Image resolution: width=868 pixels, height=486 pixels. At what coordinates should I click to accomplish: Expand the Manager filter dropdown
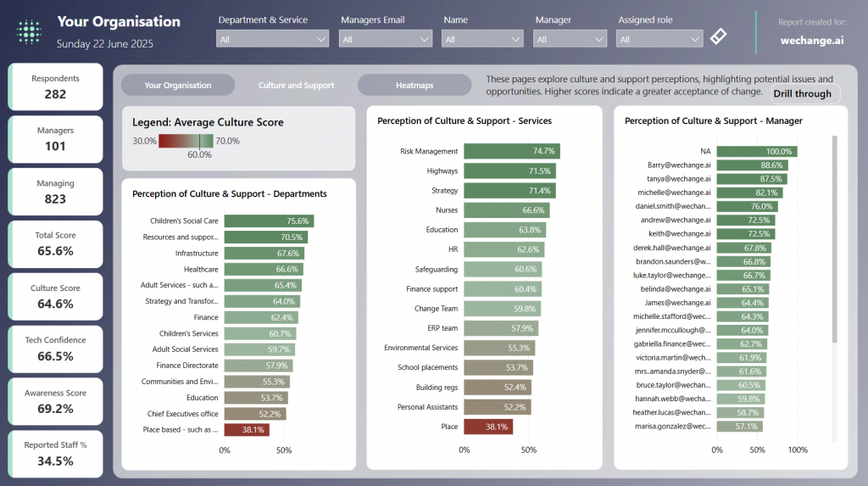[570, 39]
